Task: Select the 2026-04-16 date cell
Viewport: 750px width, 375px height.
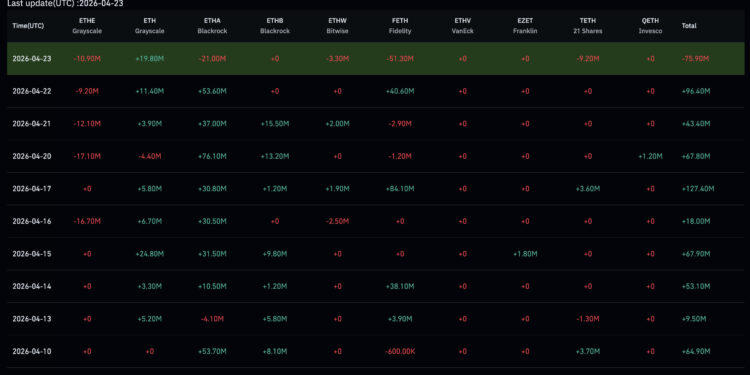Action: coord(32,221)
